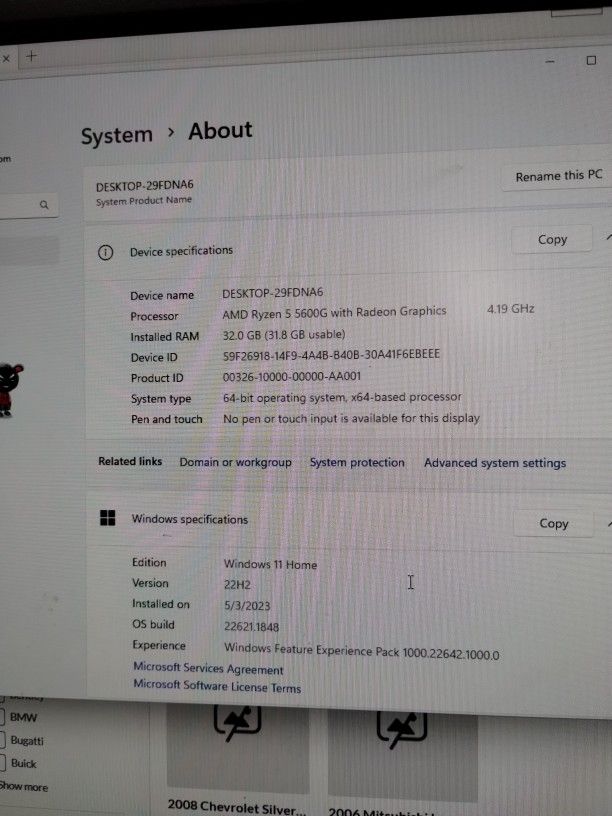Click the search magnifier icon in Settings
The image size is (612, 816).
pyautogui.click(x=44, y=205)
